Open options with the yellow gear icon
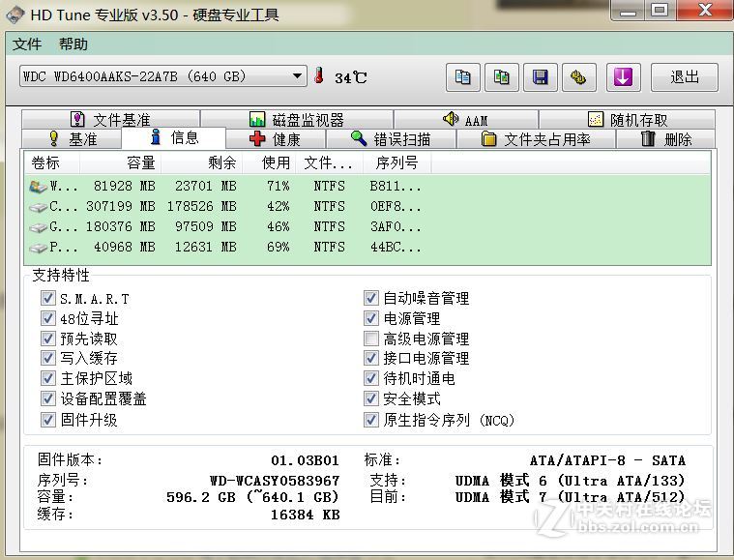The width and height of the screenshot is (734, 560). [579, 77]
